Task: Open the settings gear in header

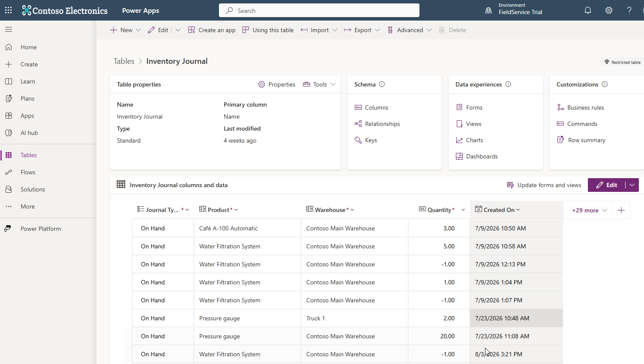Action: pyautogui.click(x=609, y=10)
